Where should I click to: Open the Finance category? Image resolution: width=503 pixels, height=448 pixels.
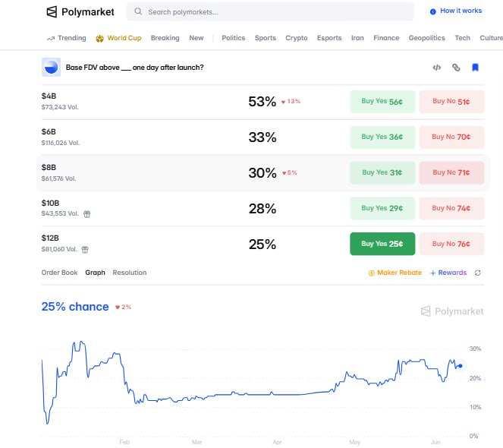coord(386,38)
